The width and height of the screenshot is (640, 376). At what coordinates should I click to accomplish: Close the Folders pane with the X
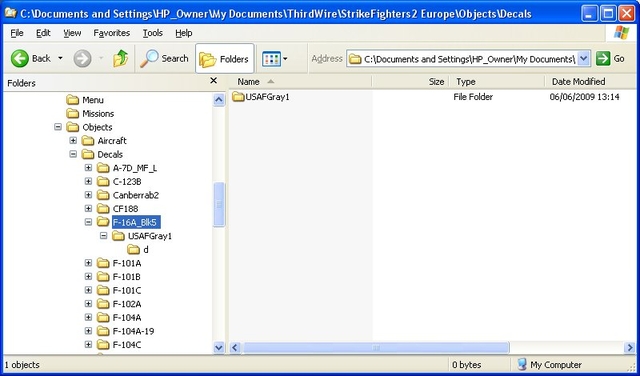213,81
